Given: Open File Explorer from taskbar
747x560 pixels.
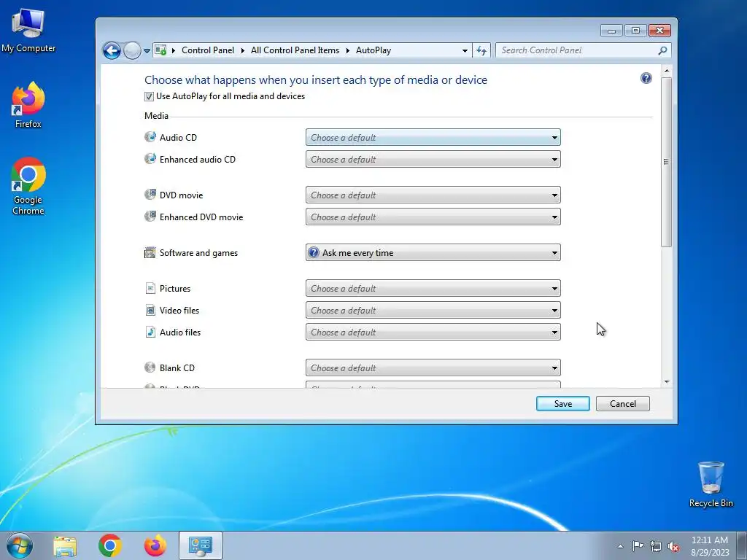Looking at the screenshot, I should tap(65, 545).
